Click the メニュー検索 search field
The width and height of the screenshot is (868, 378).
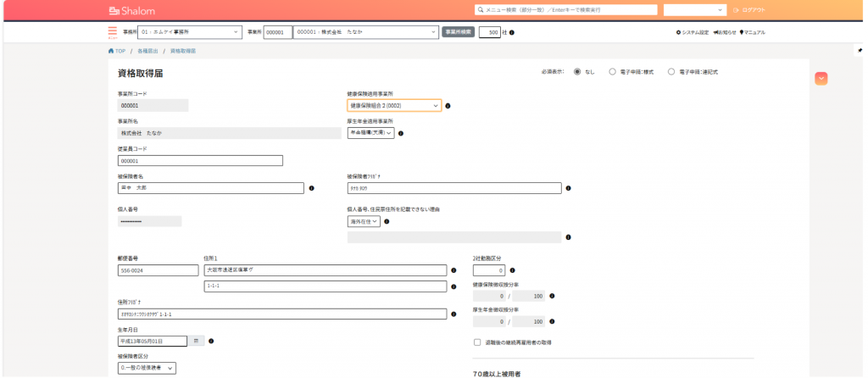566,10
